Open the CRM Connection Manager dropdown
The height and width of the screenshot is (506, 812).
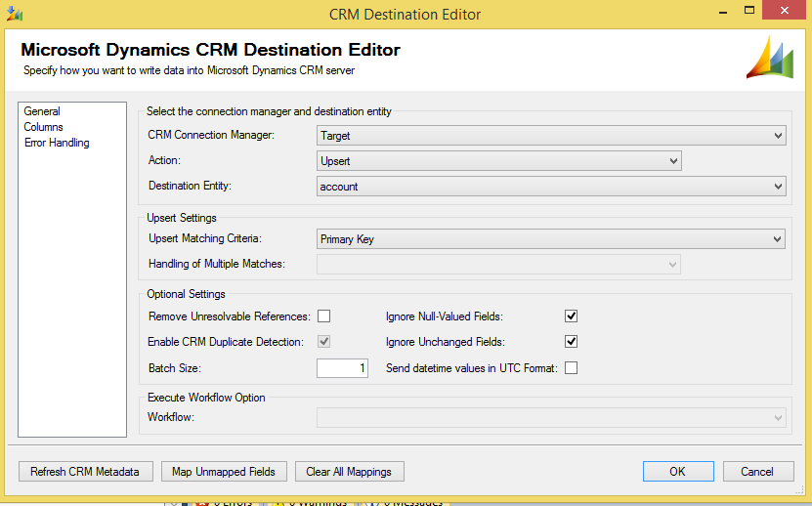pos(551,136)
